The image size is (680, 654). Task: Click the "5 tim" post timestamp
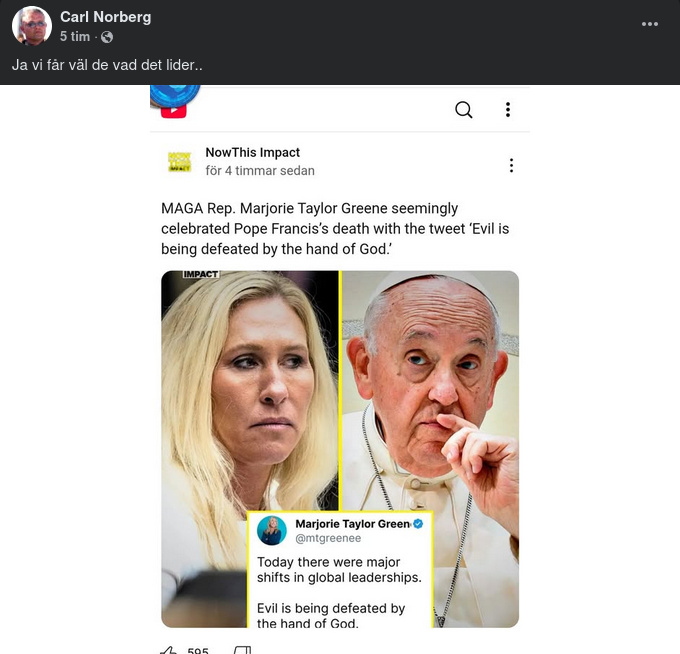75,37
